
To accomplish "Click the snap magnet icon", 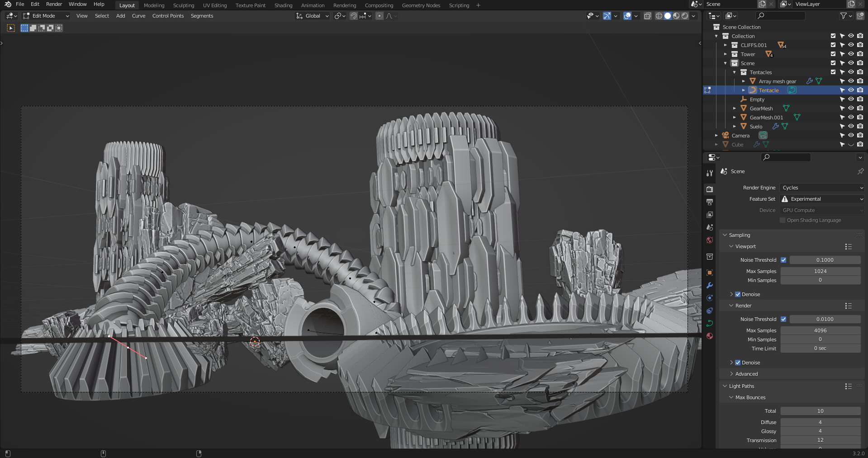I will (354, 16).
